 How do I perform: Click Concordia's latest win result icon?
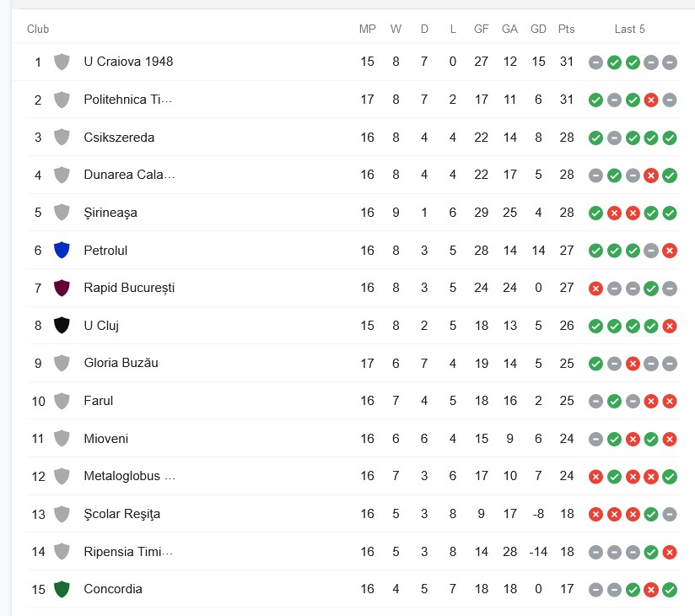click(x=670, y=590)
